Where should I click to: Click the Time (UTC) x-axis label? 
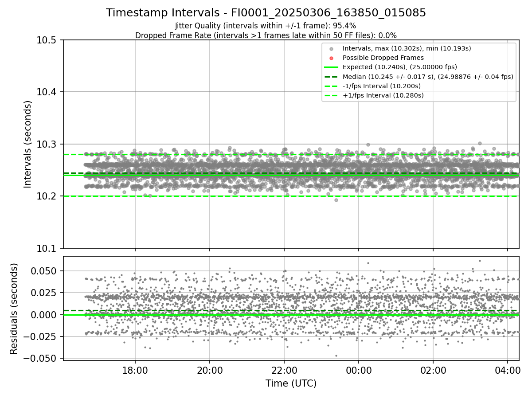291,383
